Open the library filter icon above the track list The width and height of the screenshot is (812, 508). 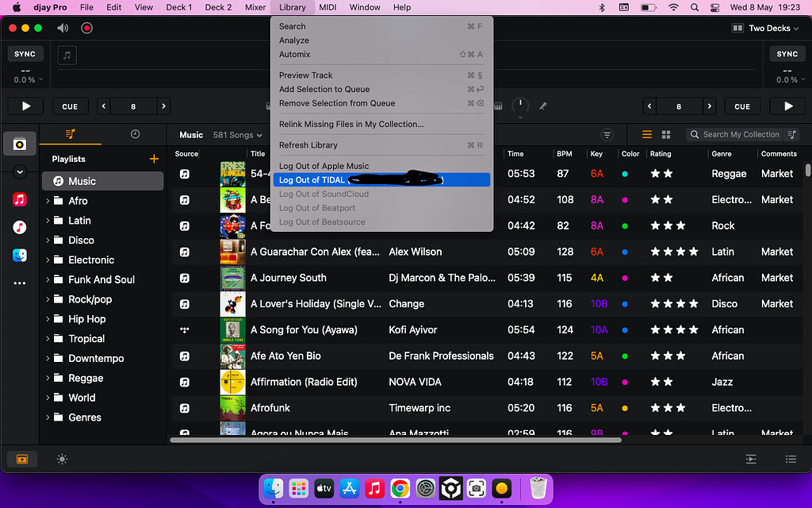pyautogui.click(x=607, y=134)
